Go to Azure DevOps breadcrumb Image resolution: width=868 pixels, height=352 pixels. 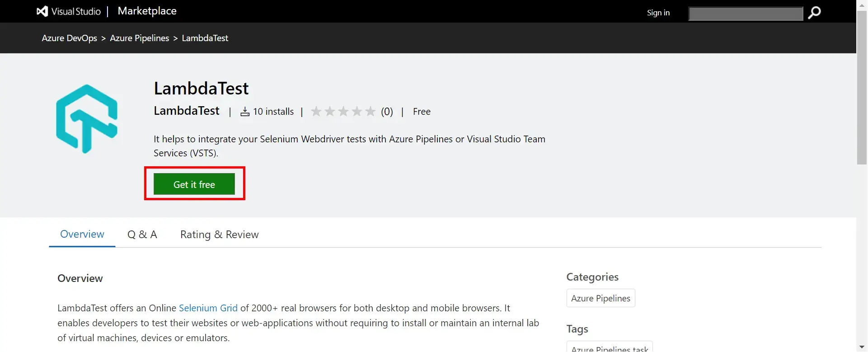pos(70,38)
